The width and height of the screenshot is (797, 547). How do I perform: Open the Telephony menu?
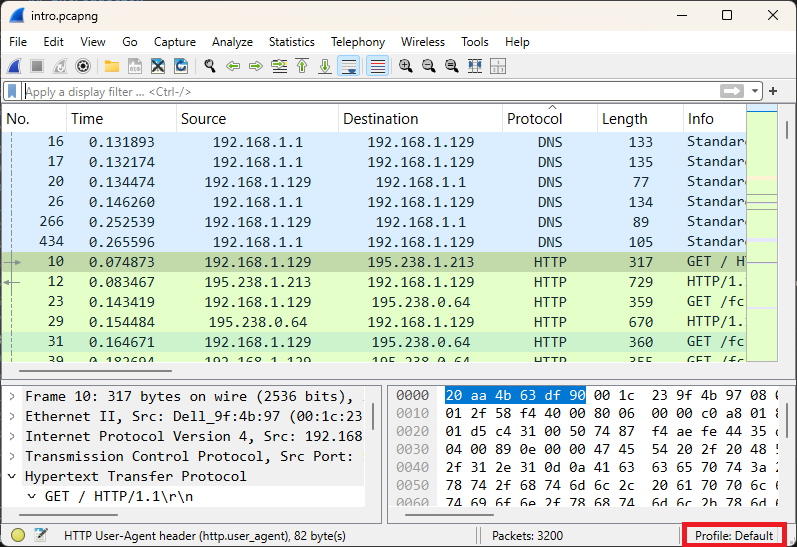pyautogui.click(x=358, y=42)
